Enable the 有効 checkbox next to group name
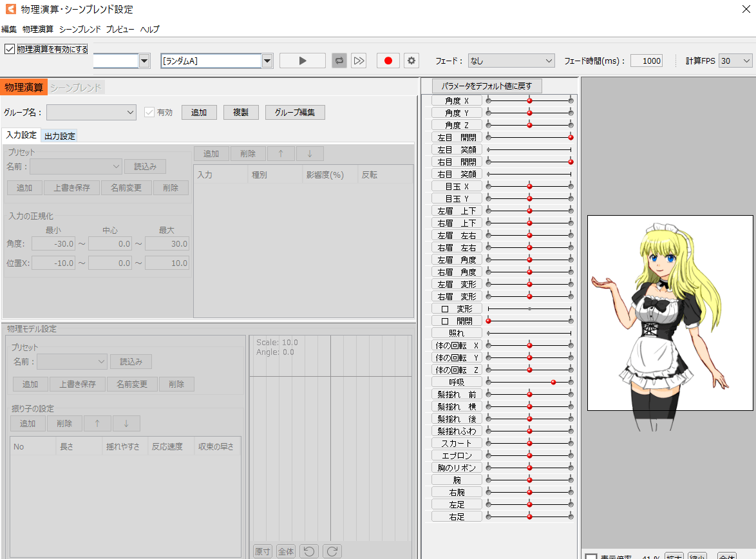This screenshot has height=559, width=756. tap(151, 111)
